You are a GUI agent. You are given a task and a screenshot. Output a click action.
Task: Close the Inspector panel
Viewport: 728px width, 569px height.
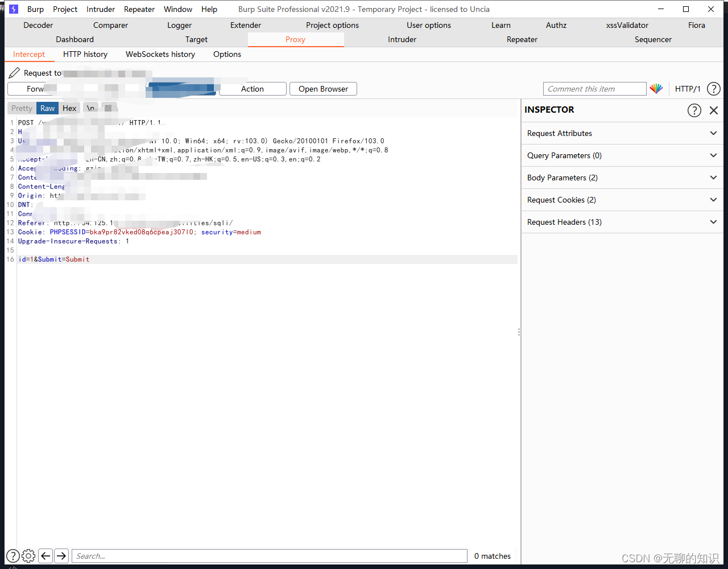(714, 110)
